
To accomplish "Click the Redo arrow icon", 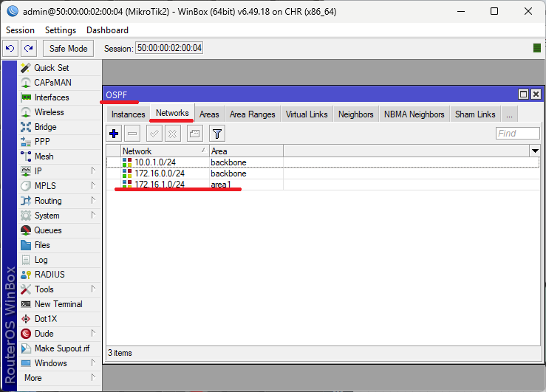I will click(x=28, y=49).
